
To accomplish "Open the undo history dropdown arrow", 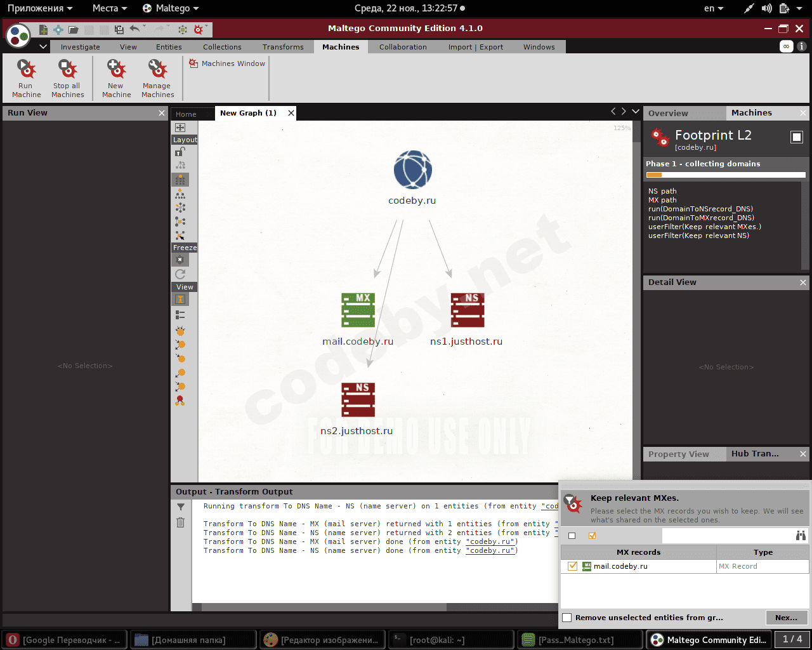I will click(x=144, y=27).
